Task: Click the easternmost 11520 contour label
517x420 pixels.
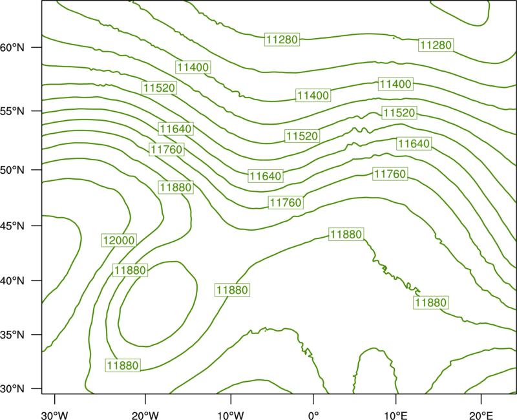Action: 399,112
